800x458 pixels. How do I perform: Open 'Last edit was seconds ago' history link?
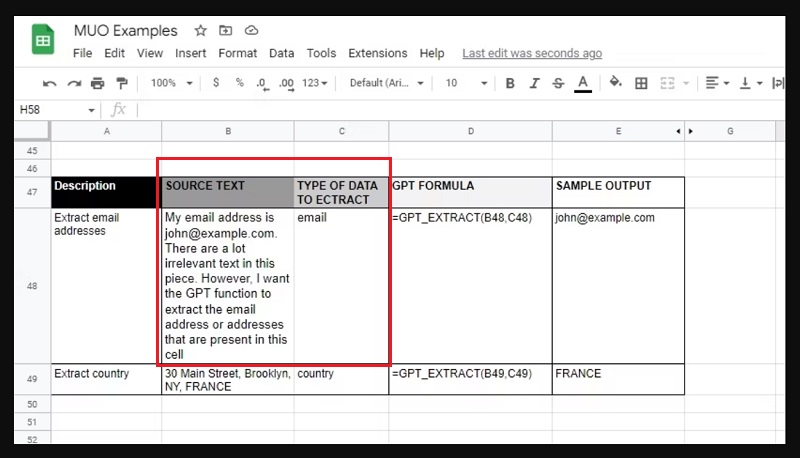click(x=532, y=53)
